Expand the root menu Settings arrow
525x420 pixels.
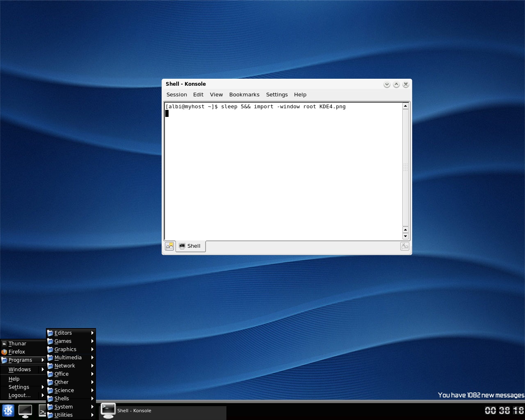tap(43, 387)
